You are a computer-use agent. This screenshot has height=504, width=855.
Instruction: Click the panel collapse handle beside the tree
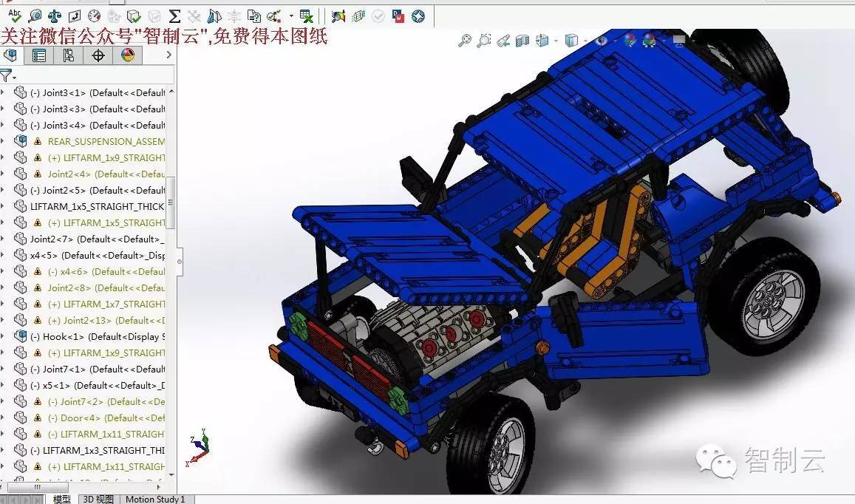[180, 262]
